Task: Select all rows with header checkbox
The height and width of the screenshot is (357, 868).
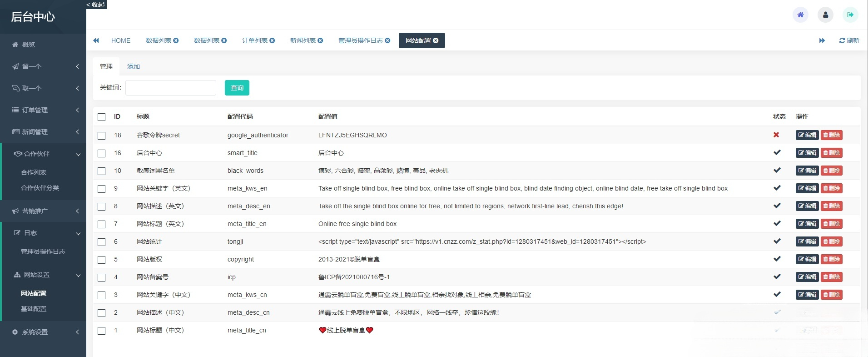Action: (x=102, y=117)
